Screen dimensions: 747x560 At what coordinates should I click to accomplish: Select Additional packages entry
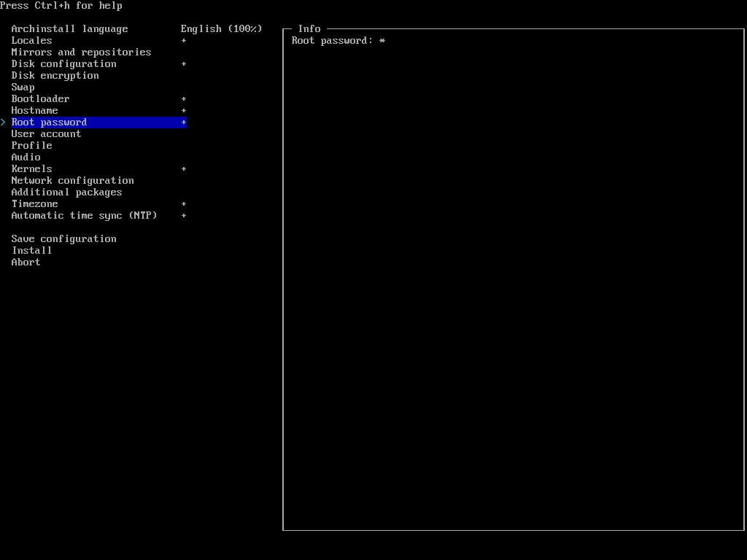(x=66, y=192)
